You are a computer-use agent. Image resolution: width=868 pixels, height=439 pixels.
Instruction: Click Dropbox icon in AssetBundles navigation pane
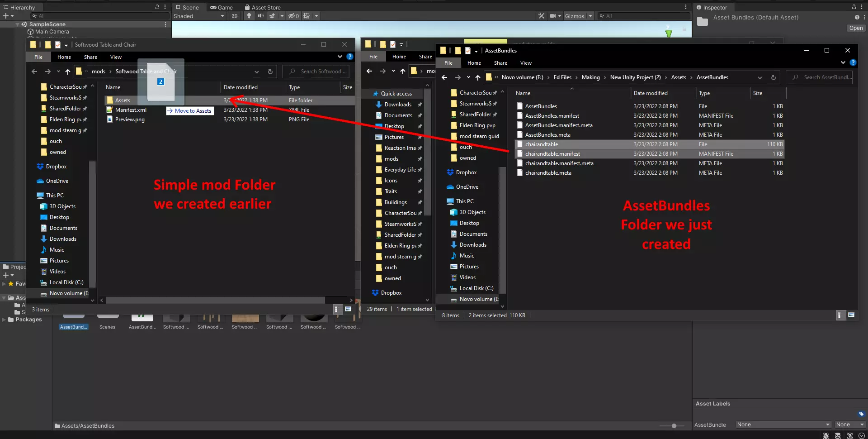pos(450,172)
